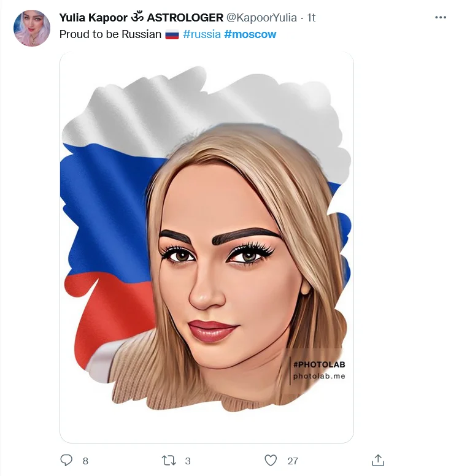Like the tweet with the heart icon

271,460
